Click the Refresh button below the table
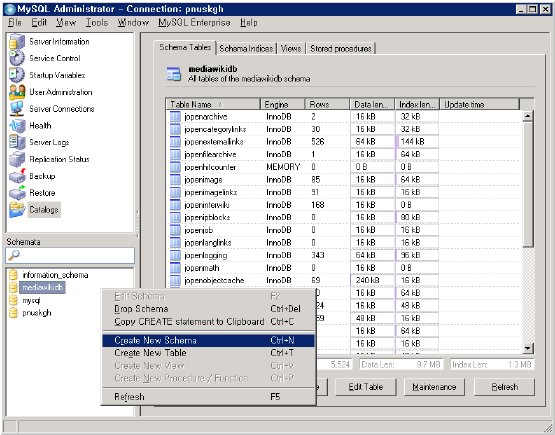The width and height of the screenshot is (555, 435). tap(504, 387)
